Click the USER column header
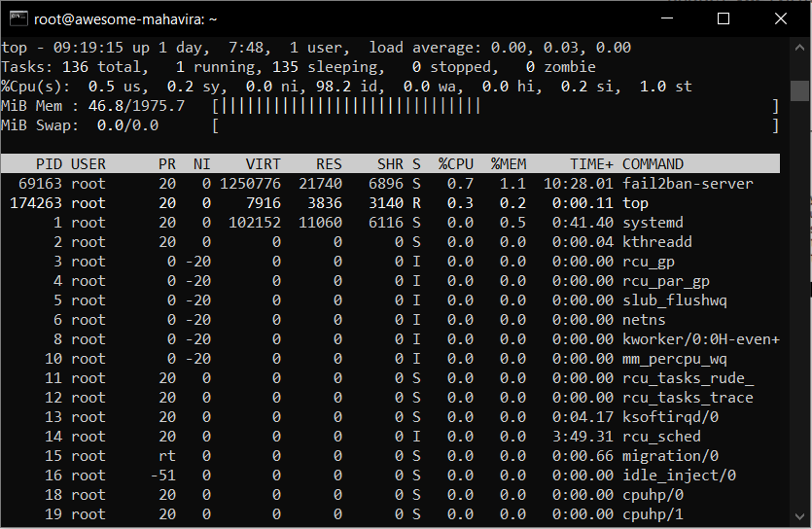The width and height of the screenshot is (812, 529). [88, 164]
